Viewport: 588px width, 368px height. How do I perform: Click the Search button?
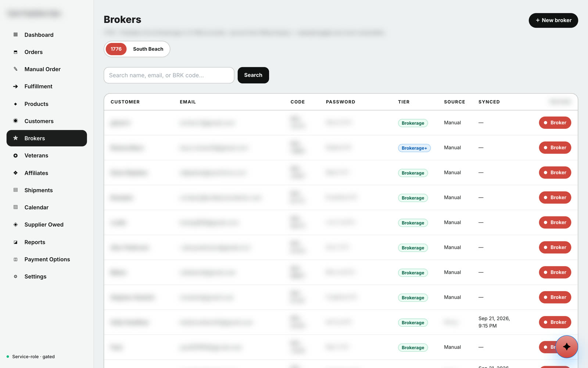tap(253, 75)
